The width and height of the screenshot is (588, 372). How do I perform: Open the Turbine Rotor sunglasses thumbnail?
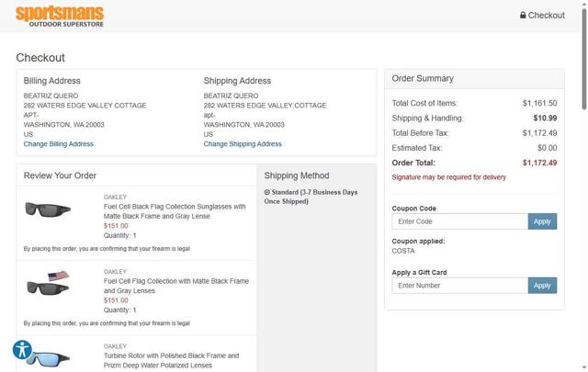48,358
